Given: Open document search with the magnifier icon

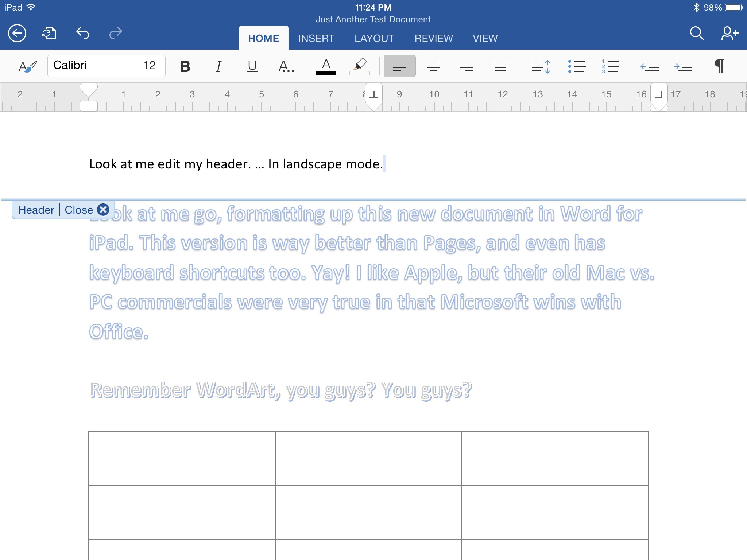Looking at the screenshot, I should [x=696, y=33].
